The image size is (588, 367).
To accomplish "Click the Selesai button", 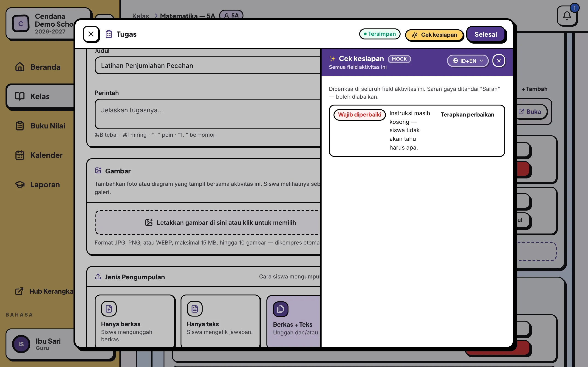I will coord(486,34).
